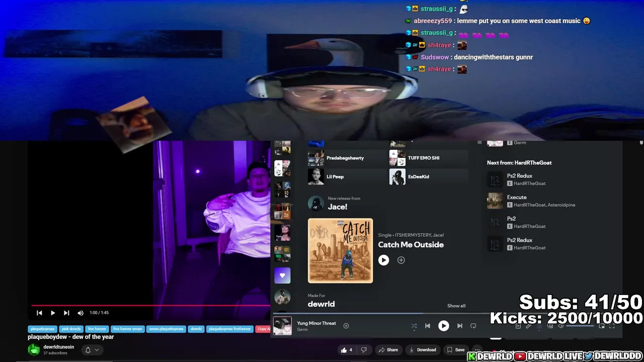Skip to next Spotify track
Screen dimensions: 644x362
coord(459,326)
